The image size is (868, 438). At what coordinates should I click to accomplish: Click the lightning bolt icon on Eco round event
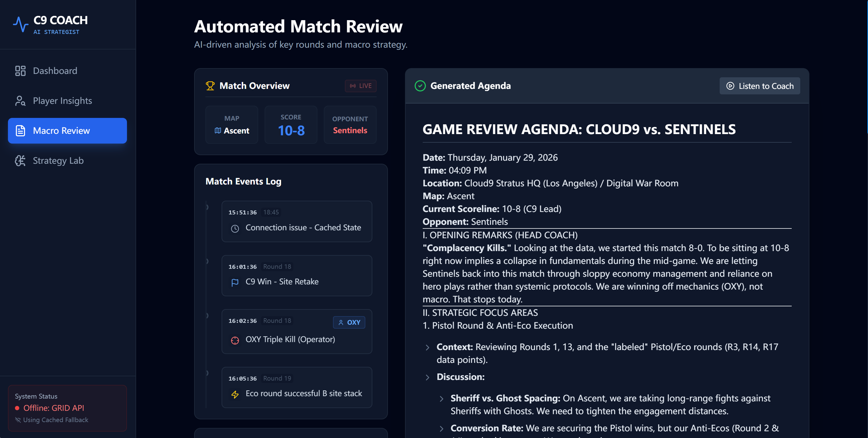(x=235, y=394)
